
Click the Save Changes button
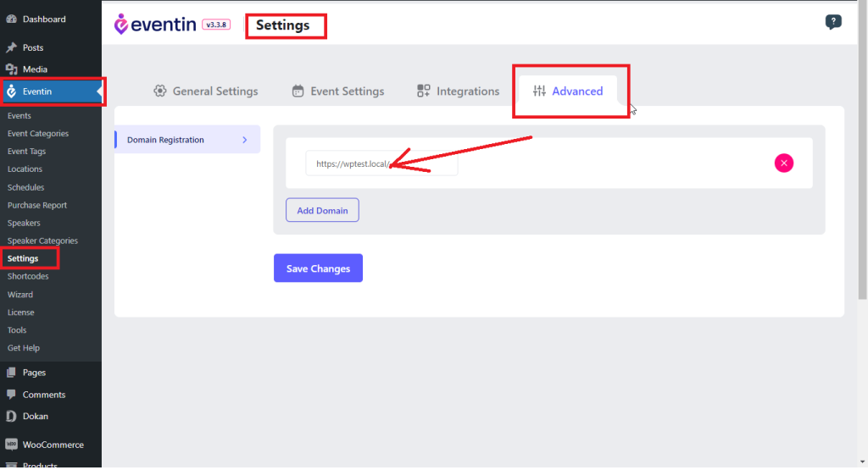pyautogui.click(x=319, y=268)
